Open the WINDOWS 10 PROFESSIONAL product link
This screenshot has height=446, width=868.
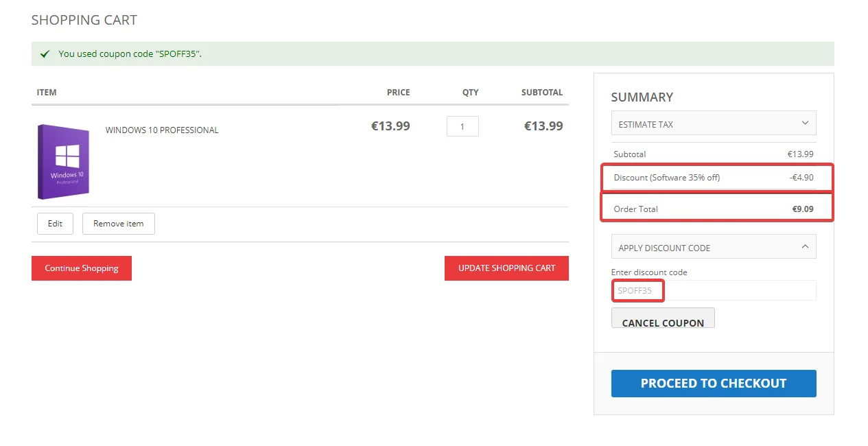click(162, 130)
